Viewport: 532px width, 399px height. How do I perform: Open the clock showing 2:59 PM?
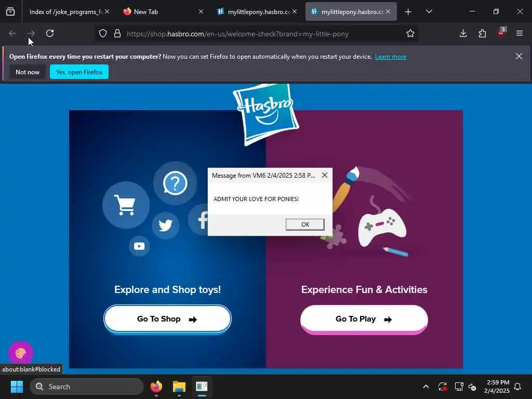[497, 387]
